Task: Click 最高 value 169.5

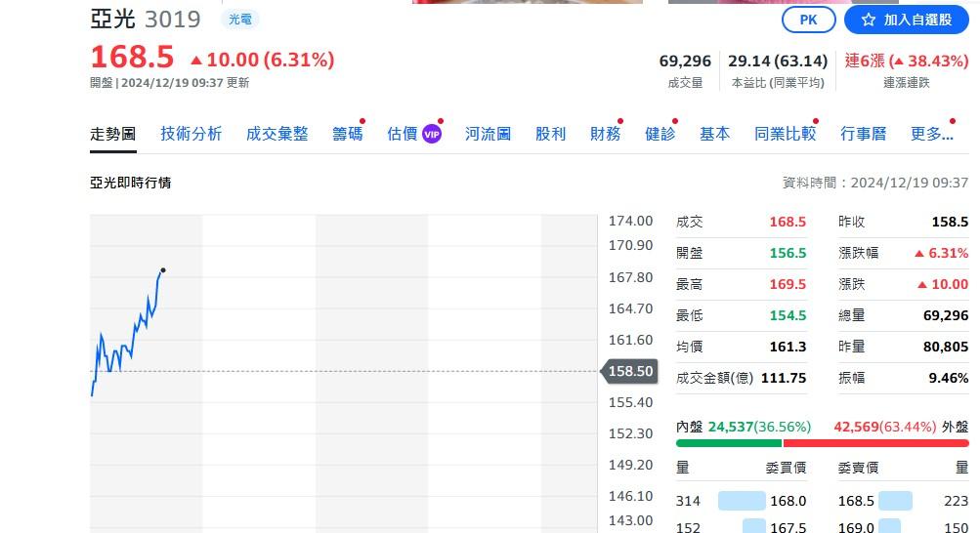Action: tap(788, 284)
